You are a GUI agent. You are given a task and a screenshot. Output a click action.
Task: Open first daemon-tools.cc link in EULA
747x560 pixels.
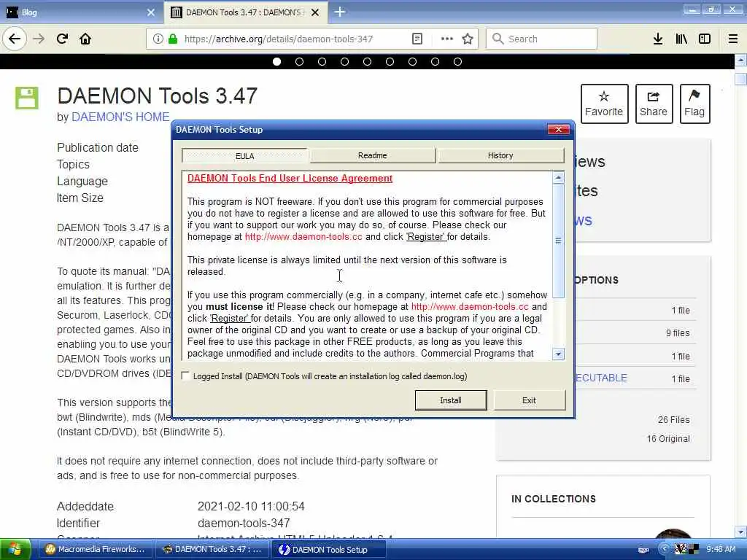pos(303,237)
